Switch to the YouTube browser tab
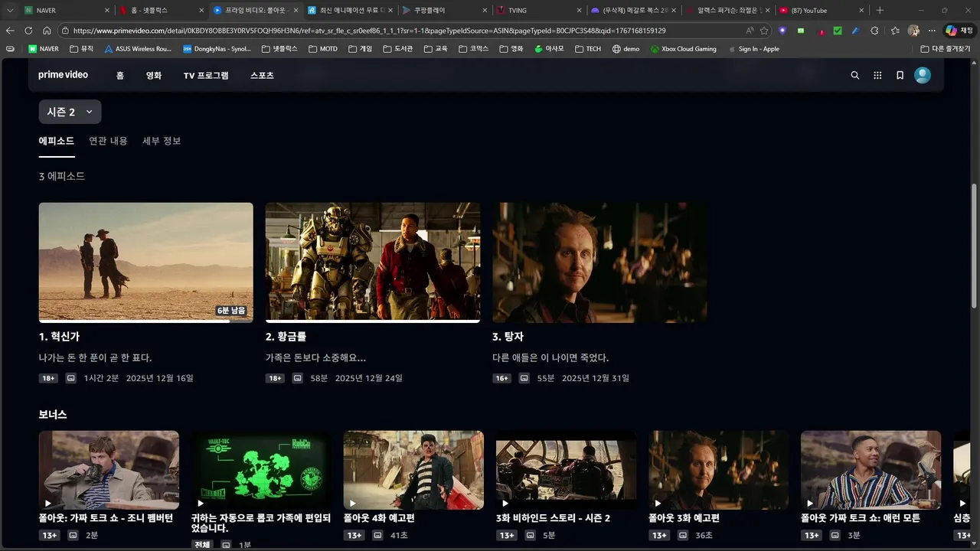The height and width of the screenshot is (551, 980). (x=822, y=11)
